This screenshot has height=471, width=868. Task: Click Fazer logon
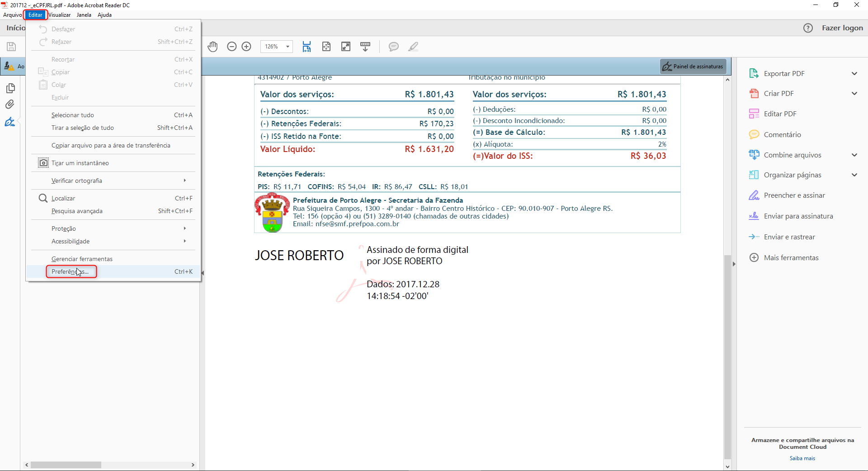tap(842, 28)
